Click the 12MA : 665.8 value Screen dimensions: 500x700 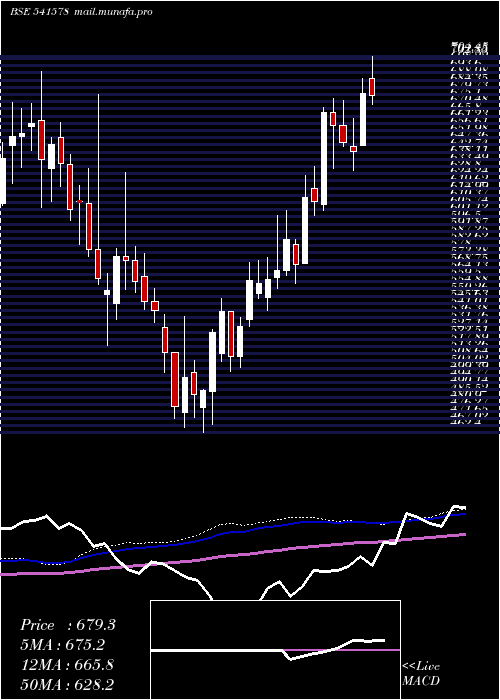click(67, 665)
